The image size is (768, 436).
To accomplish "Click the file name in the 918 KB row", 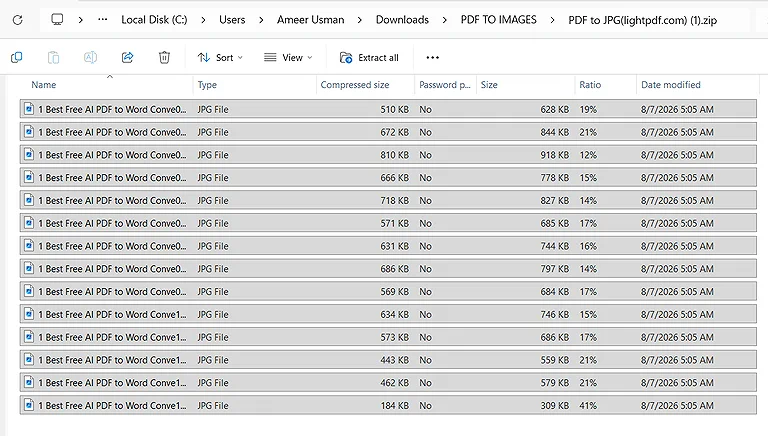I will click(x=112, y=155).
